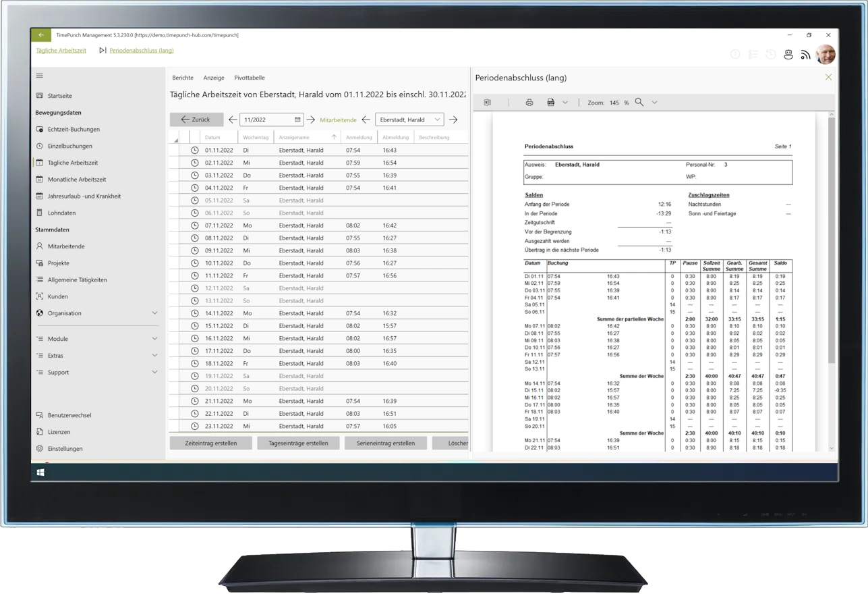Close the Periodenabschluss (lang) panel
This screenshot has height=594, width=868.
pyautogui.click(x=828, y=78)
